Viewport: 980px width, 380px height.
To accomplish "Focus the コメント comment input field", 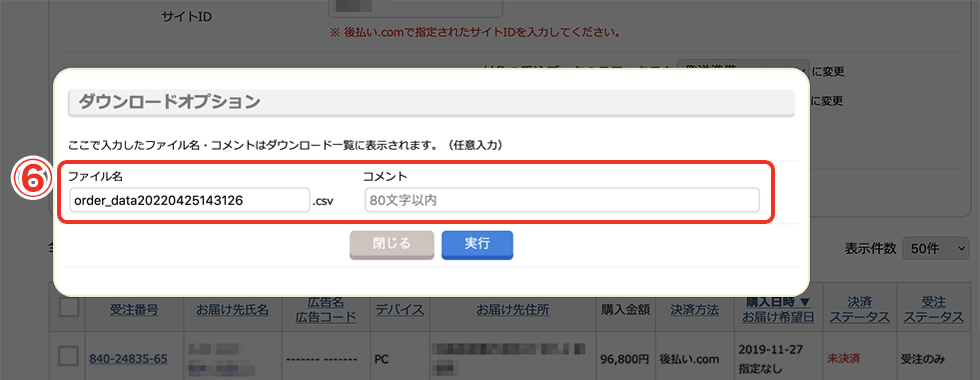I will (x=561, y=201).
